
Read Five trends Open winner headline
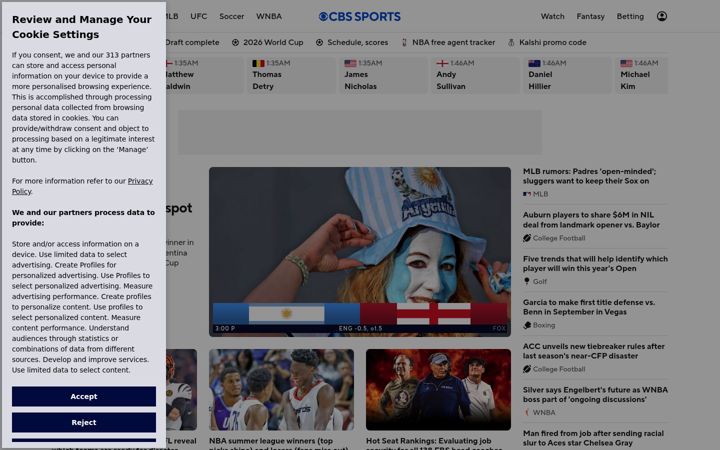click(595, 263)
